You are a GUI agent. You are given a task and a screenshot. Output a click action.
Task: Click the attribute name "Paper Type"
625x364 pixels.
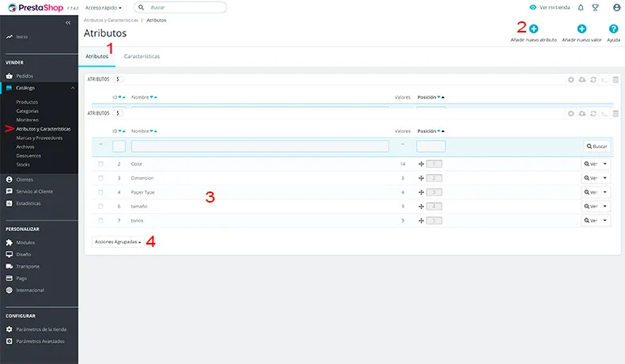[x=142, y=192]
